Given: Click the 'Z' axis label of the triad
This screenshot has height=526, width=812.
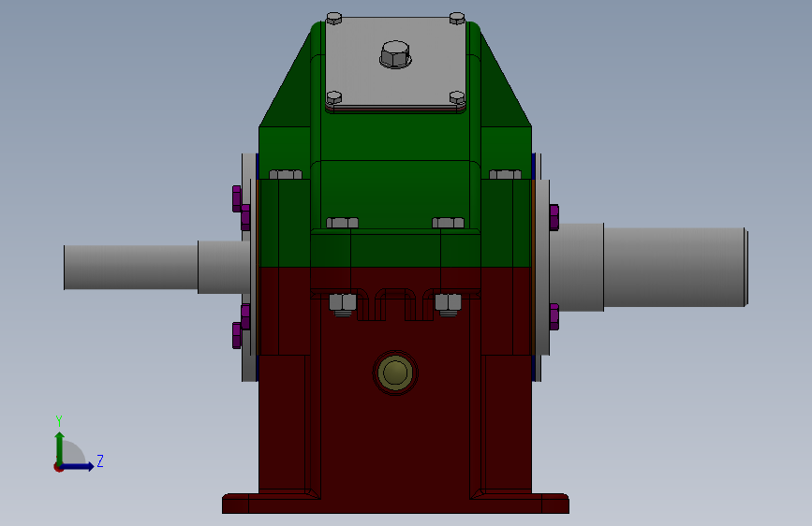Looking at the screenshot, I should click(100, 460).
